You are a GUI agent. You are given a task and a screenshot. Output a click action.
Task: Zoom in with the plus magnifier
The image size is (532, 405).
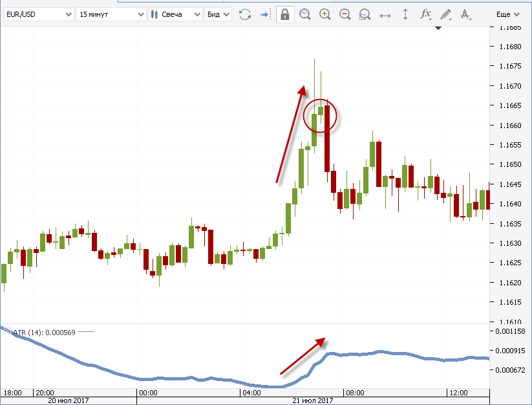pyautogui.click(x=325, y=14)
